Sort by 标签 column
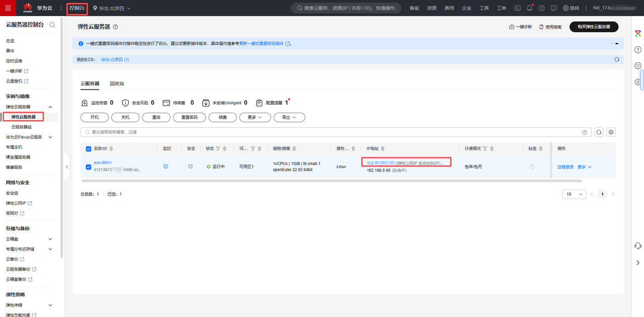644x317 pixels. (541, 149)
